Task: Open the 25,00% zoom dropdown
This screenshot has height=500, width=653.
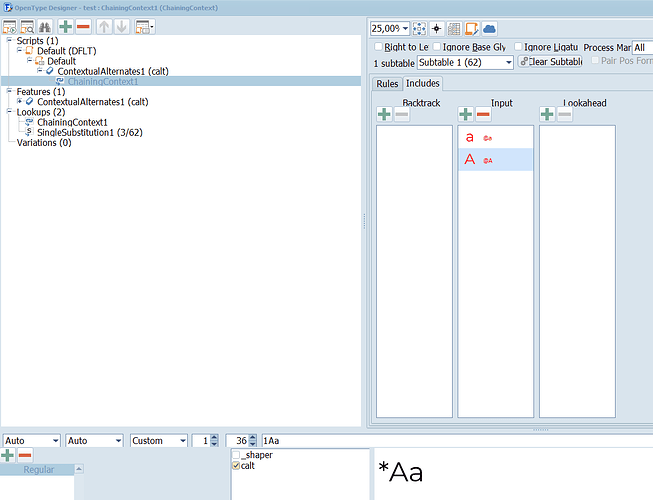Action: coord(405,29)
